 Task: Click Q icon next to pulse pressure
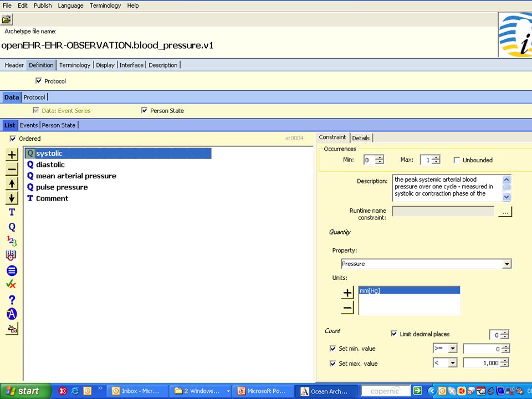(30, 187)
